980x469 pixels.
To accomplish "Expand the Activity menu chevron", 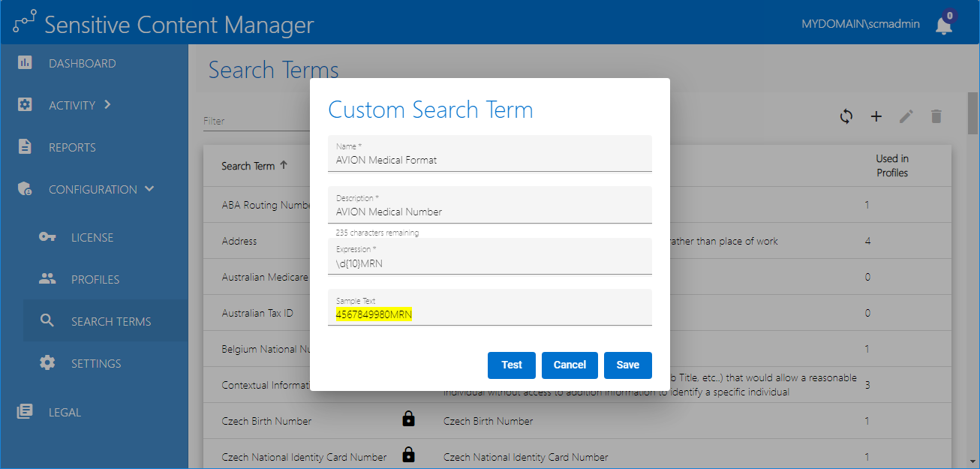I will (107, 104).
